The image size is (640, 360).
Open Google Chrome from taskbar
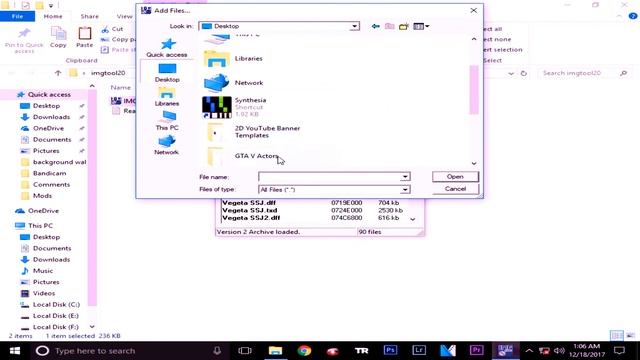304,351
